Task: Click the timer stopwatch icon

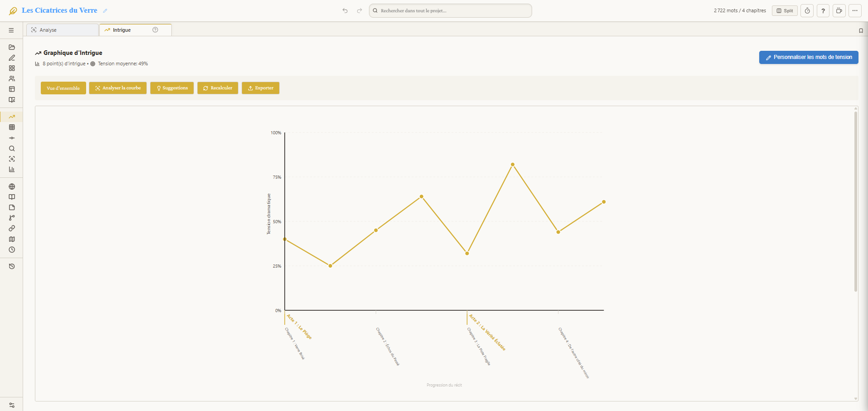Action: click(807, 11)
